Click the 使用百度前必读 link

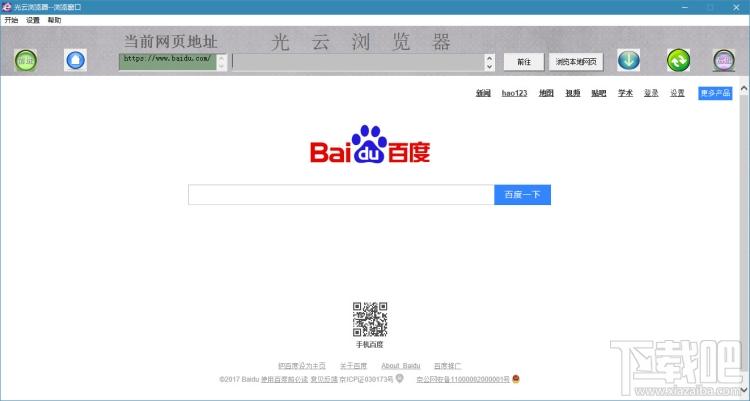point(285,379)
